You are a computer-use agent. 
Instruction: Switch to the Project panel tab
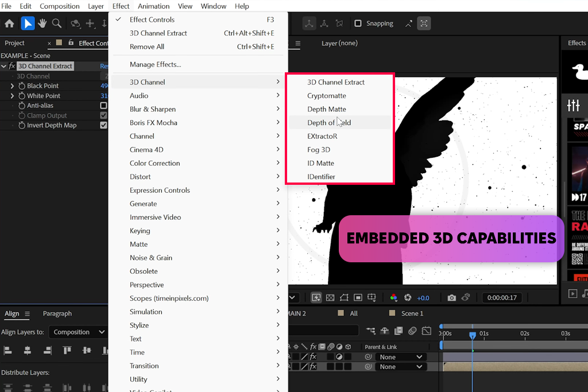[14, 43]
